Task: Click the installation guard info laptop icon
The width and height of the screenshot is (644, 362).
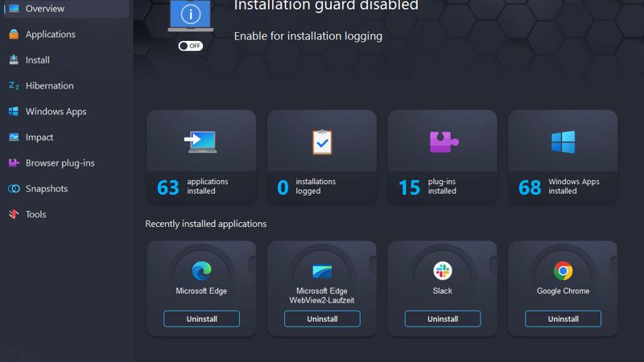Action: 191,15
